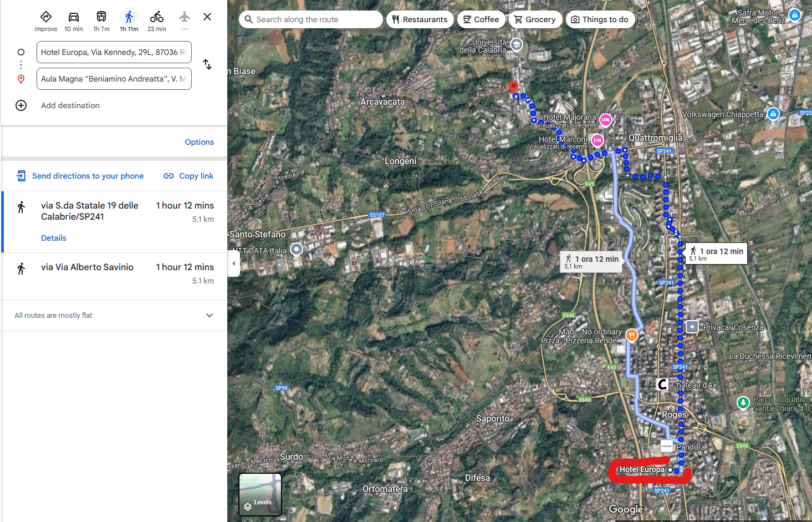
Task: Click the Università della Calabria map marker
Action: click(x=517, y=45)
